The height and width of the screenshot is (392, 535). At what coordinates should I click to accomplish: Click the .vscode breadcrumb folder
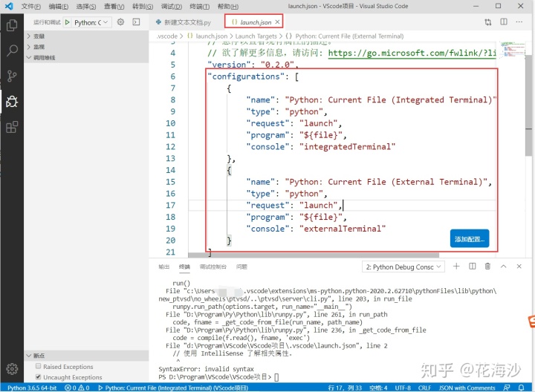(167, 36)
